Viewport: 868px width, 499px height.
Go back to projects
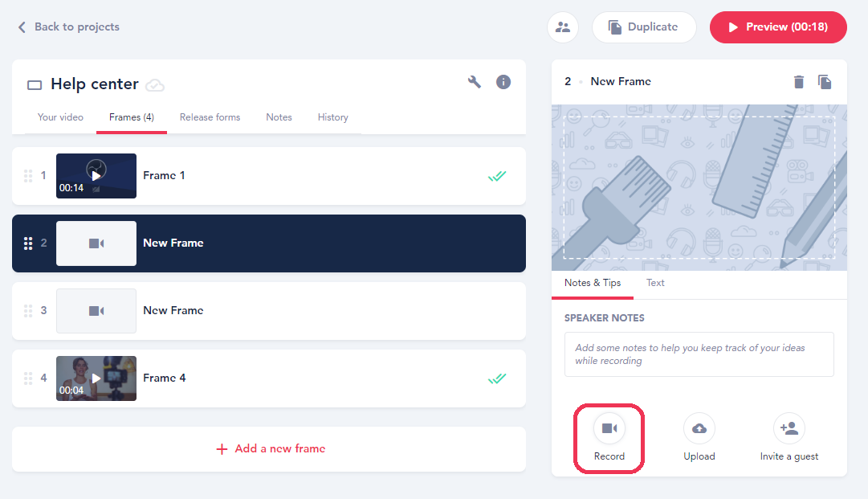point(68,27)
